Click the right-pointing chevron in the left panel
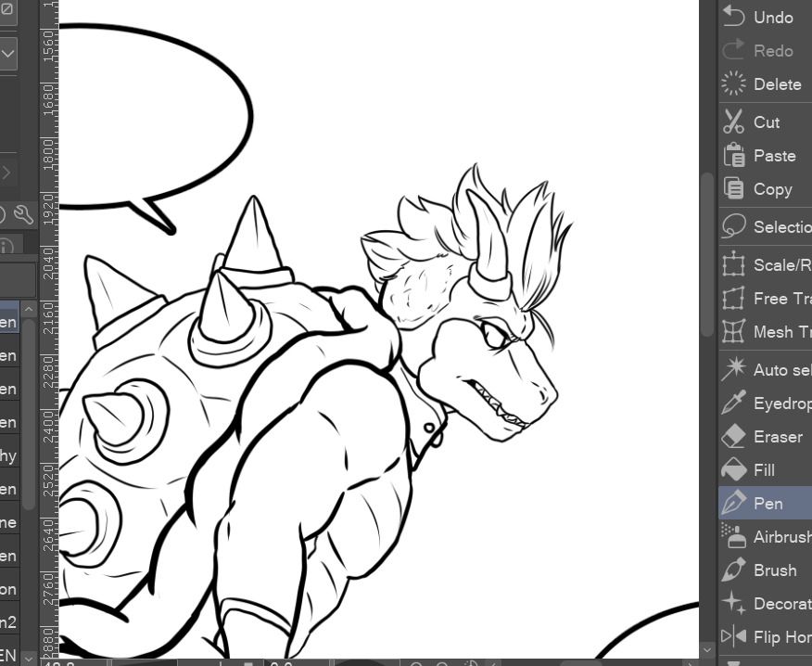The width and height of the screenshot is (812, 666). coord(6,173)
